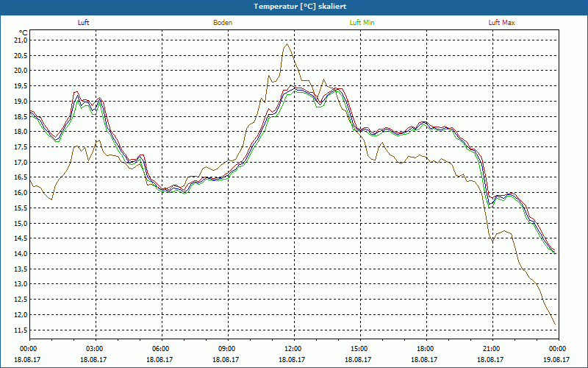Click the y-axis value '14,0'

click(x=21, y=254)
